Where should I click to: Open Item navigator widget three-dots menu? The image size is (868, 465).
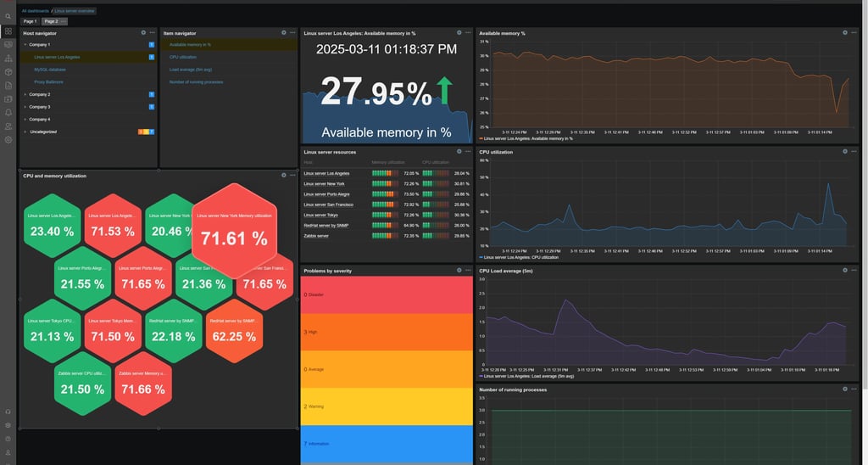point(292,33)
